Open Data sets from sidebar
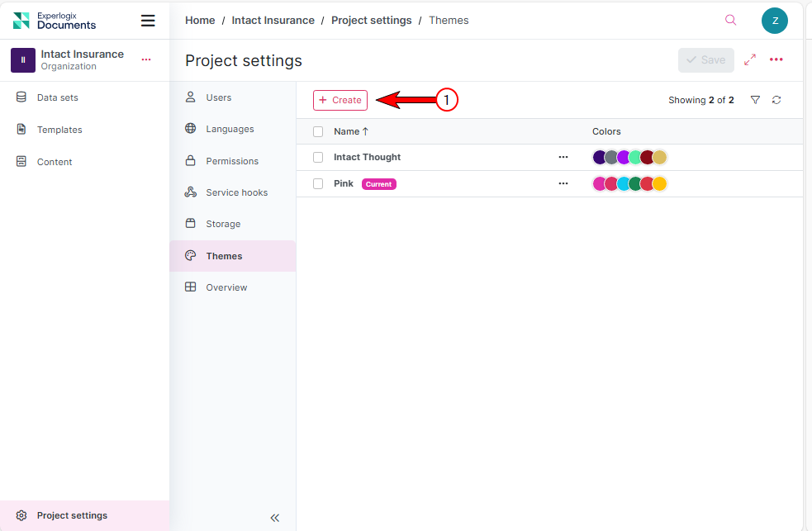 pos(58,97)
